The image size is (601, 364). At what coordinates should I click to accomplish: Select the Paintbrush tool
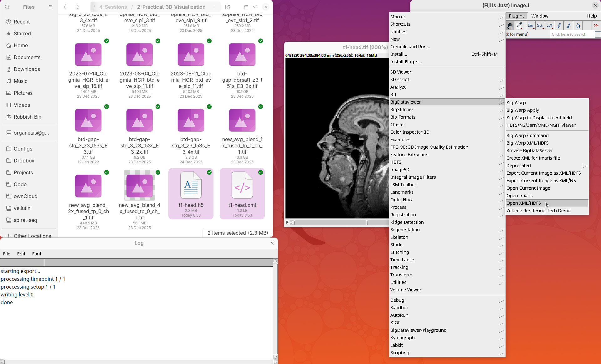point(568,26)
